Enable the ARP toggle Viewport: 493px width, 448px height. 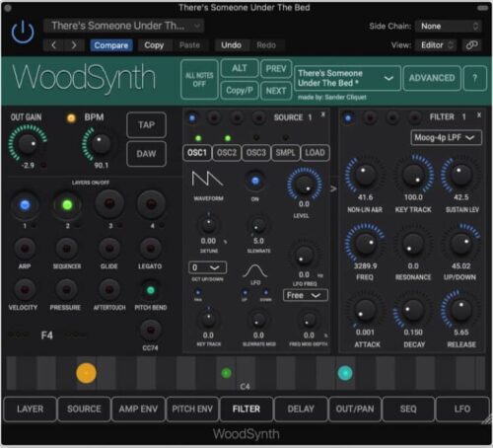click(25, 249)
